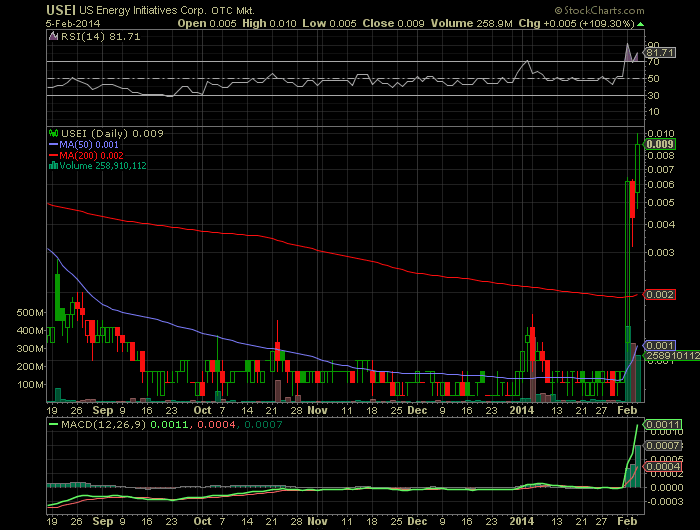The image size is (700, 530).
Task: Click the 30 level label on the RSI axis
Action: pos(654,96)
